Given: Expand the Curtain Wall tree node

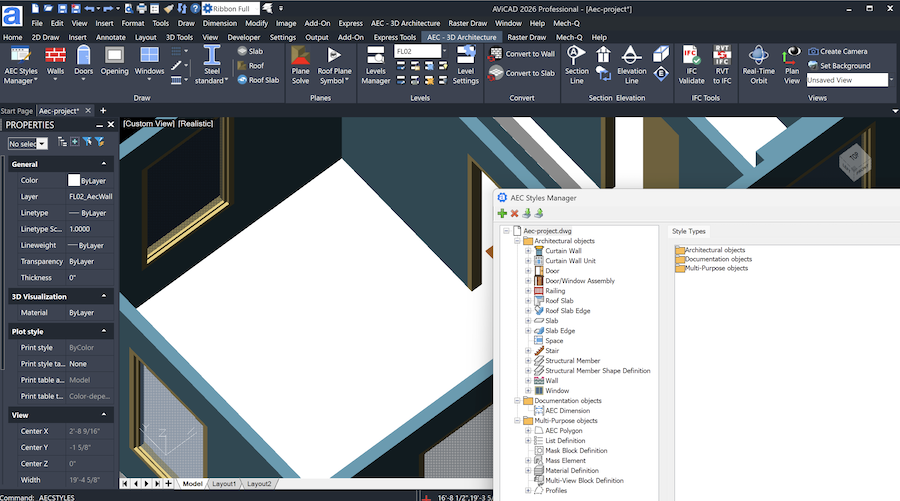Looking at the screenshot, I should [x=528, y=251].
